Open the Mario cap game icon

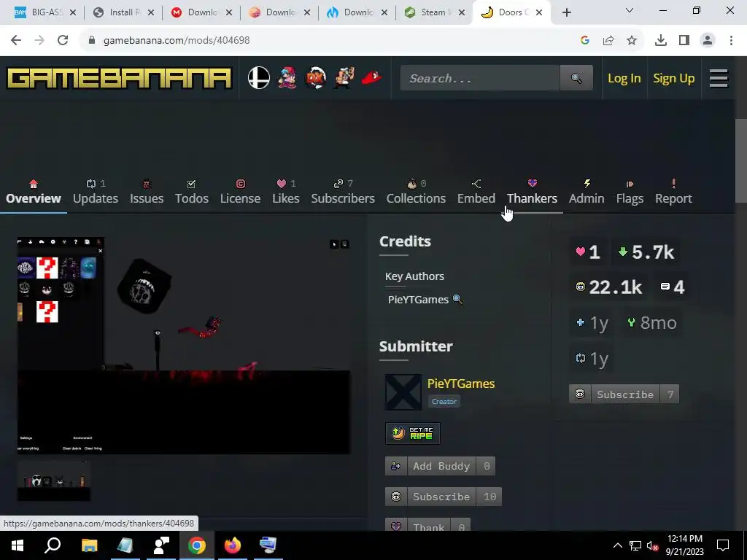click(371, 78)
